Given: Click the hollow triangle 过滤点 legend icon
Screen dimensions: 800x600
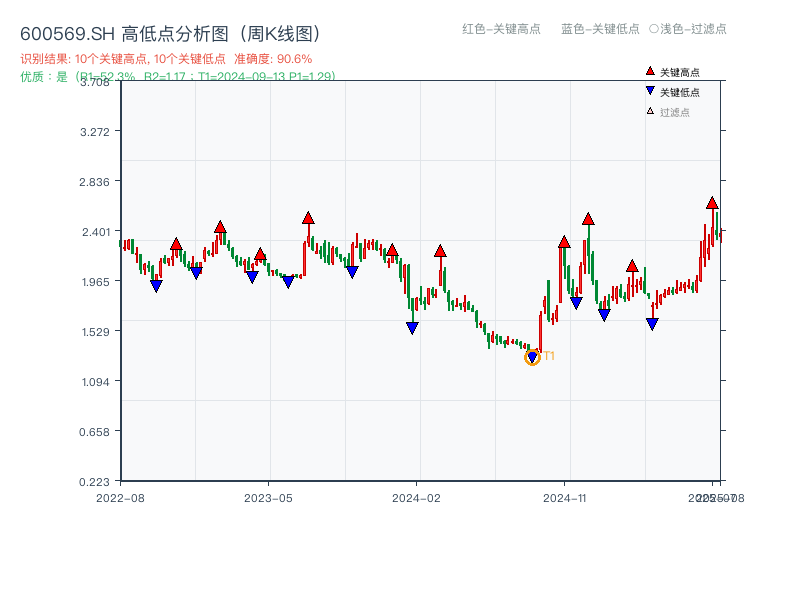Looking at the screenshot, I should 650,111.
